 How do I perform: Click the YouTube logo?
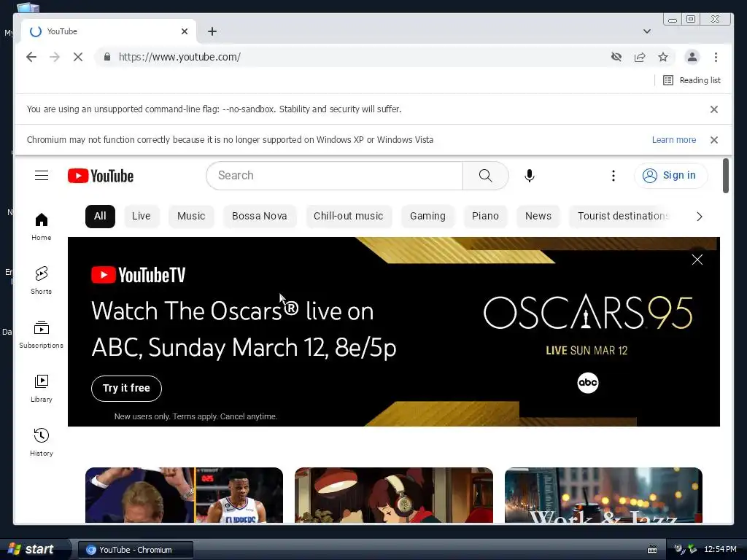pyautogui.click(x=101, y=176)
